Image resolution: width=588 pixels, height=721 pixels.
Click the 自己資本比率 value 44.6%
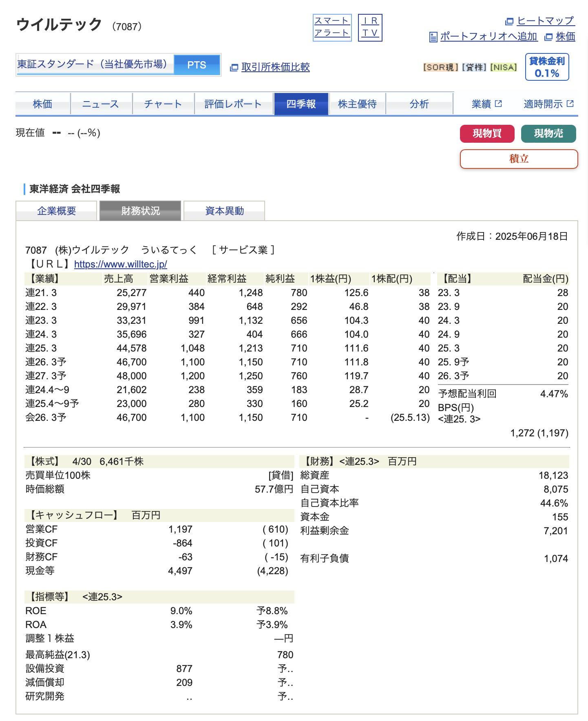(554, 503)
